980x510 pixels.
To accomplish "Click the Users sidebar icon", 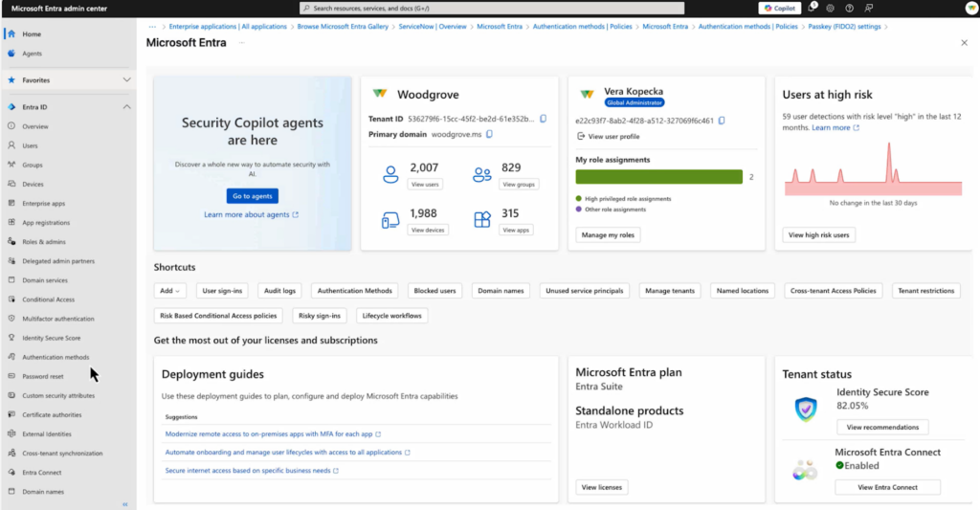I will (11, 145).
